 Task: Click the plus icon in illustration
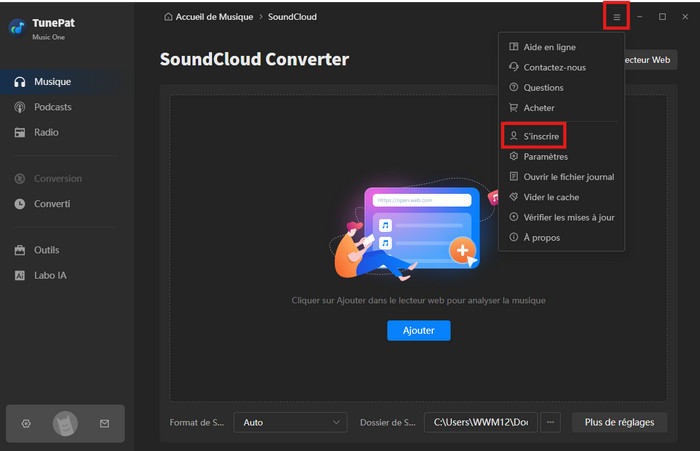click(462, 251)
